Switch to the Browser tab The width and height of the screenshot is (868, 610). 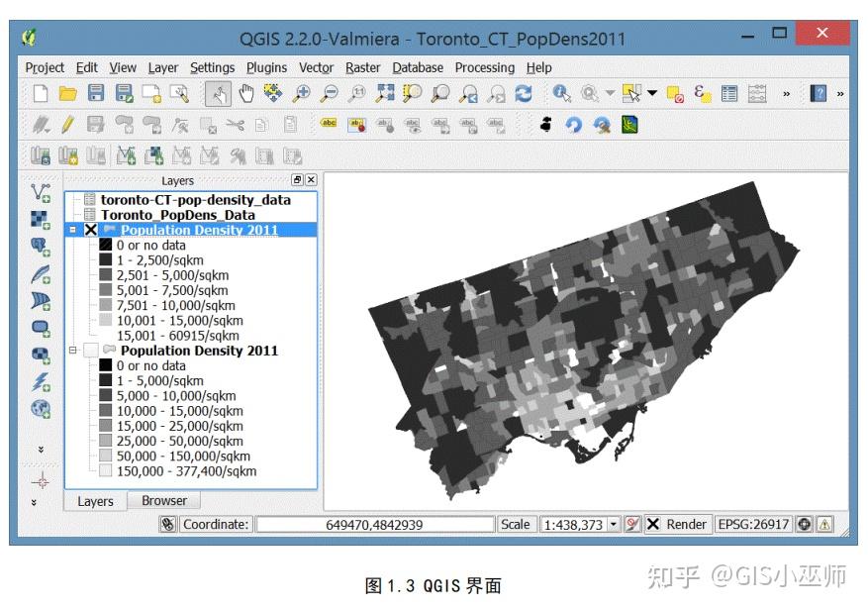[x=164, y=501]
